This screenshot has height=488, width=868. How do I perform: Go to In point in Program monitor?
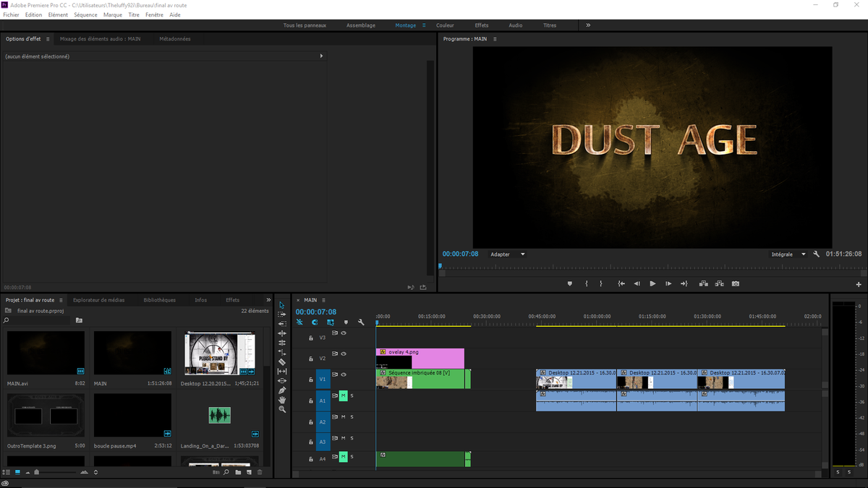click(x=621, y=283)
